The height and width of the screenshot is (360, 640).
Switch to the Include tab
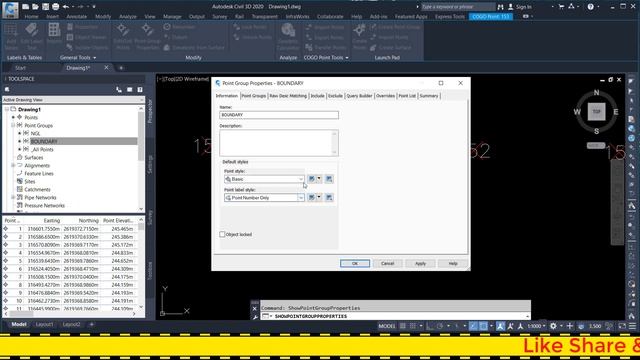pyautogui.click(x=317, y=96)
